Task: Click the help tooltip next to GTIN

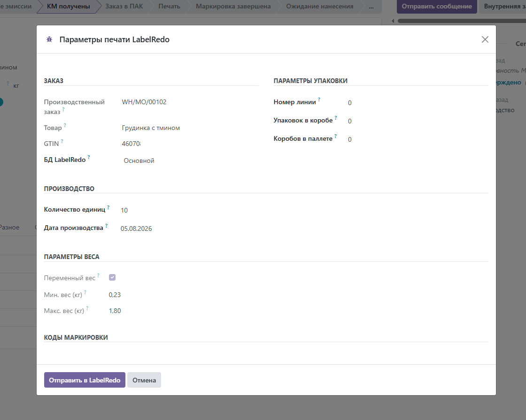Action: pos(62,141)
